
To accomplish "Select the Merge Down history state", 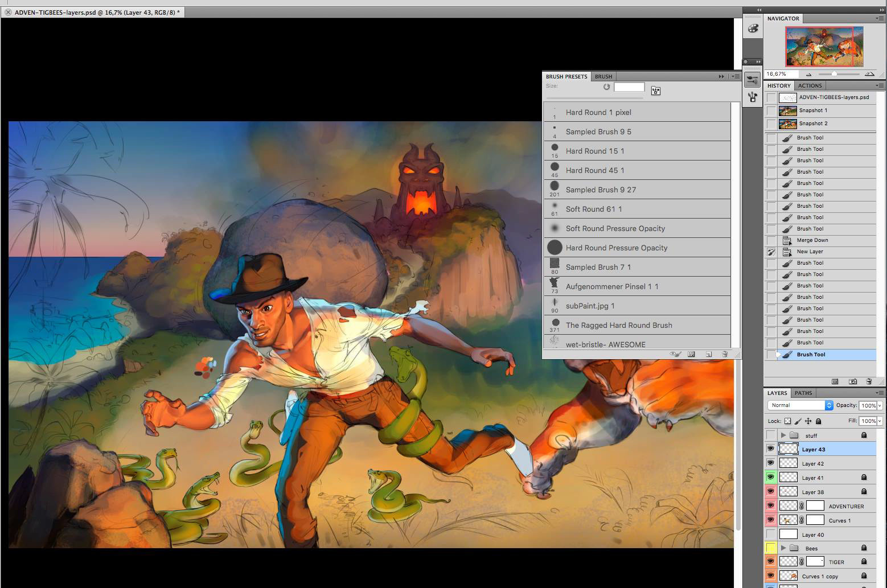I will pos(812,240).
